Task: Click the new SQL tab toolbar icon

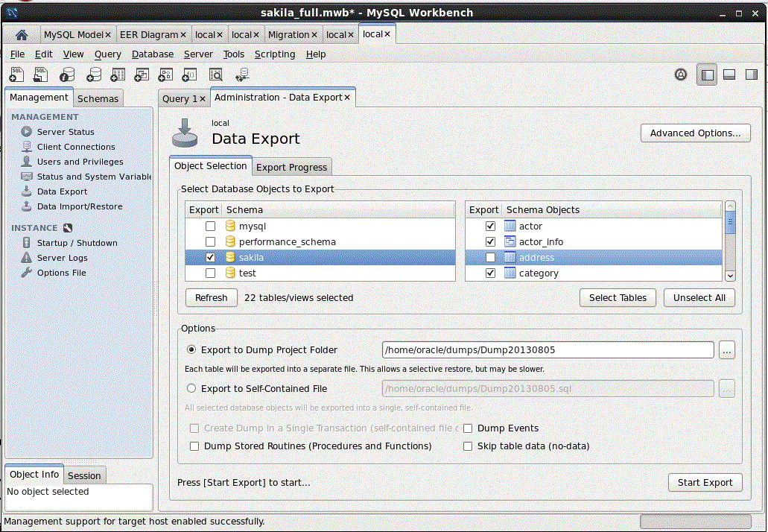Action: point(16,75)
